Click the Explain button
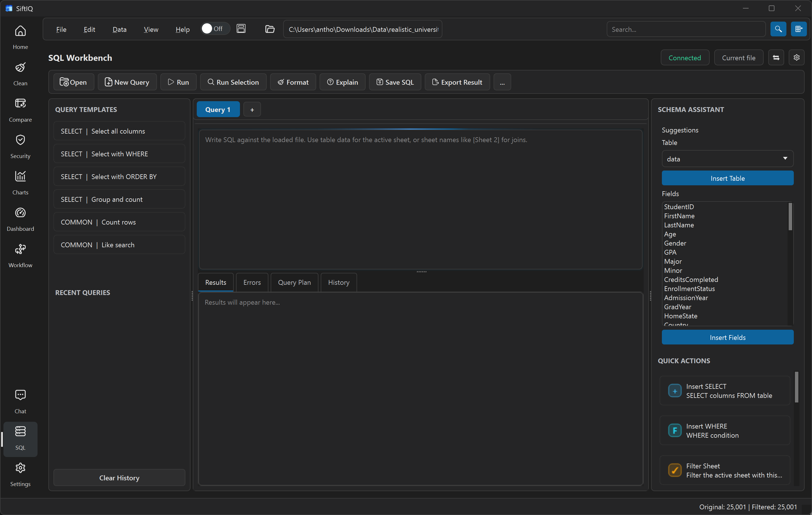The image size is (812, 515). click(342, 82)
